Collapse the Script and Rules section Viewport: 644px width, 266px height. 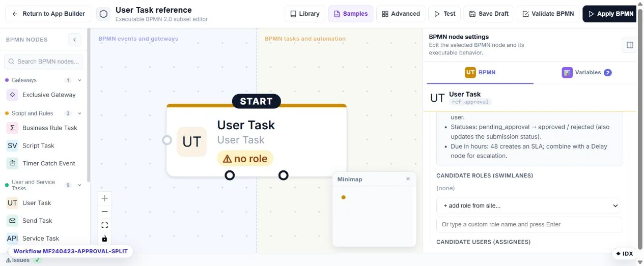pos(79,113)
